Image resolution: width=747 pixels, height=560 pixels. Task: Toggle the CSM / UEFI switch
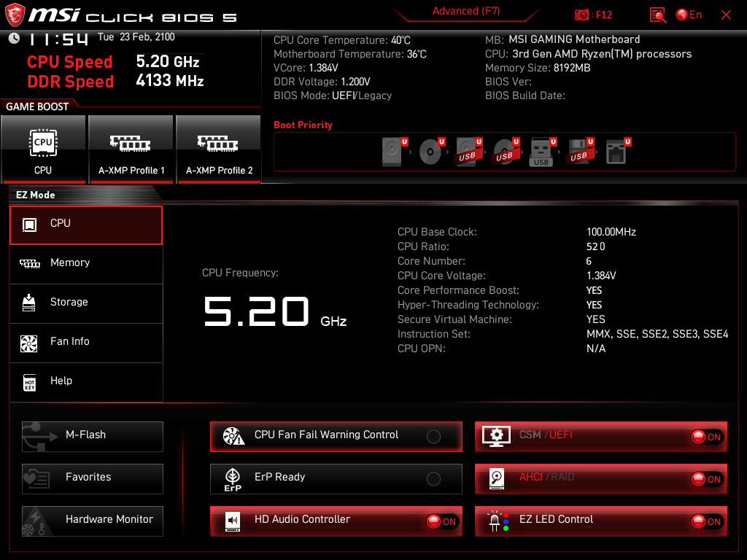pos(707,437)
